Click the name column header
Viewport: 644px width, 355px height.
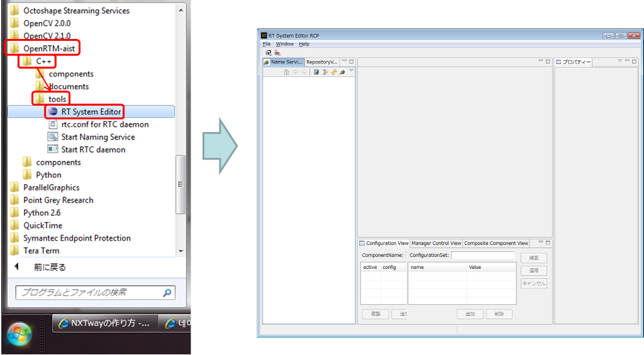coord(438,267)
